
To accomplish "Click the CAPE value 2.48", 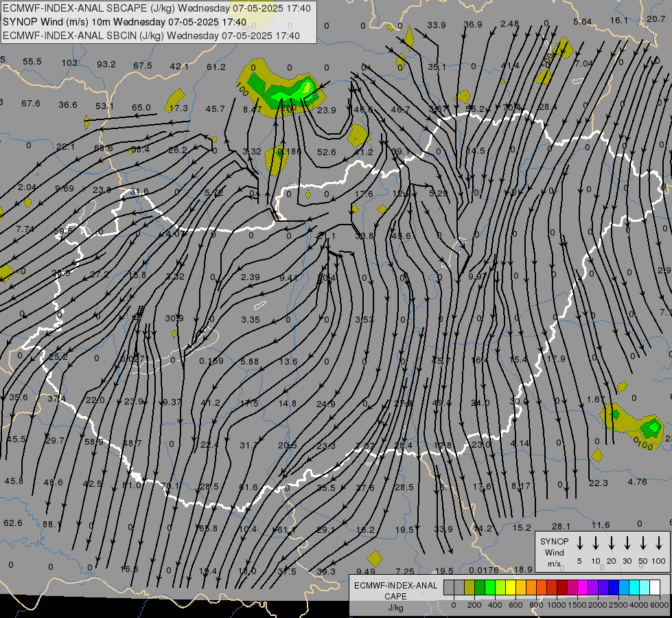I will [509, 23].
